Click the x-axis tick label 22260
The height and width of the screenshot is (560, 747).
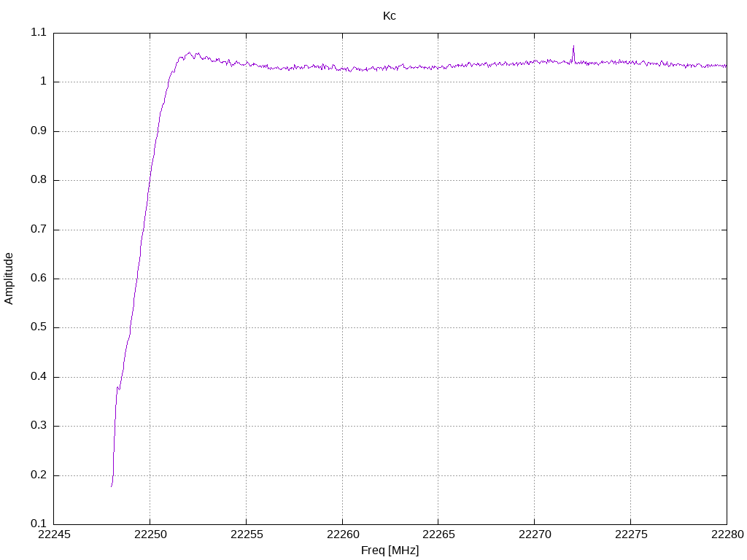[x=343, y=534]
